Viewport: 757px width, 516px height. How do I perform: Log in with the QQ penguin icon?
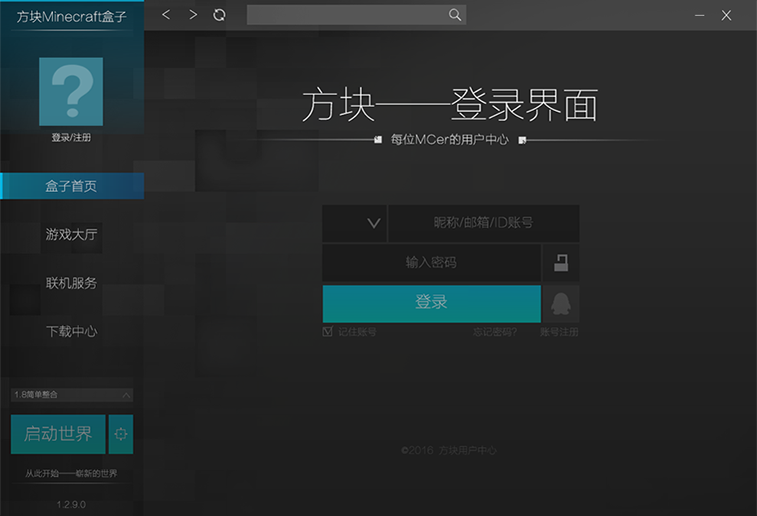tap(561, 304)
